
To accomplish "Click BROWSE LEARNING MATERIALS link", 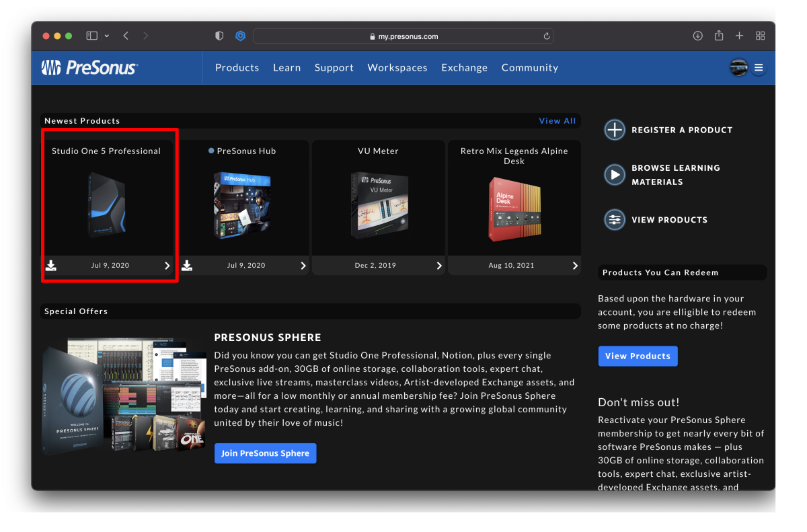I will click(676, 175).
